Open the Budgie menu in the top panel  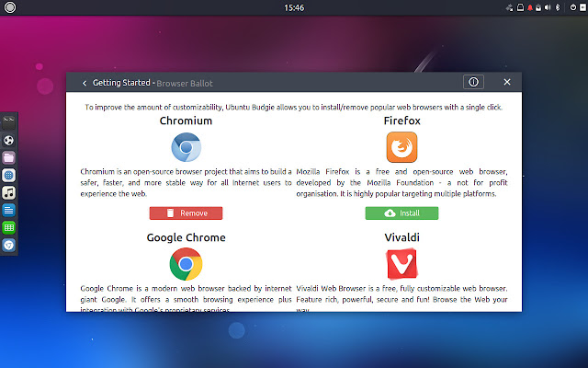pyautogui.click(x=10, y=7)
